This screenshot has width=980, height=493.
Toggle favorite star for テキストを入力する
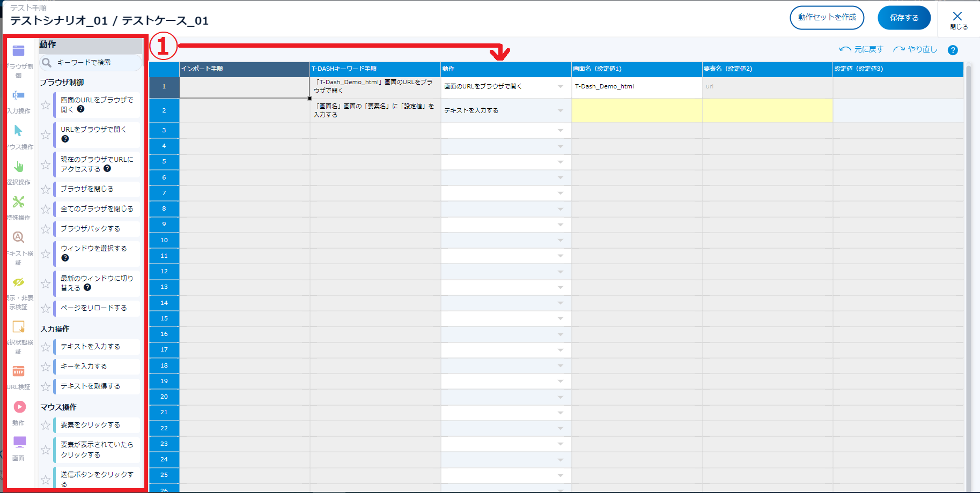46,347
